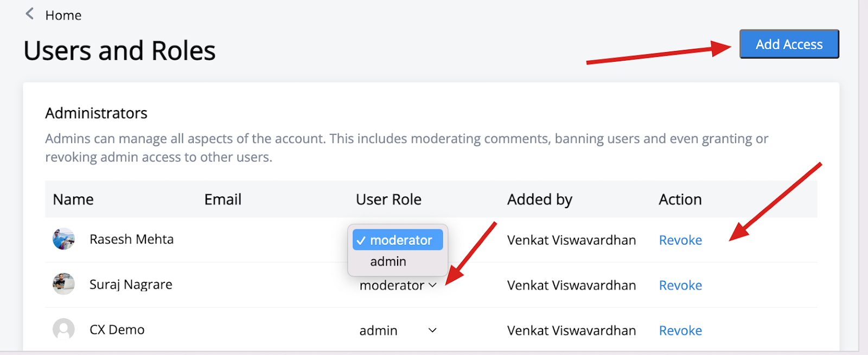The width and height of the screenshot is (868, 355).
Task: Click Rasesh Mehta's profile avatar
Action: tap(63, 239)
